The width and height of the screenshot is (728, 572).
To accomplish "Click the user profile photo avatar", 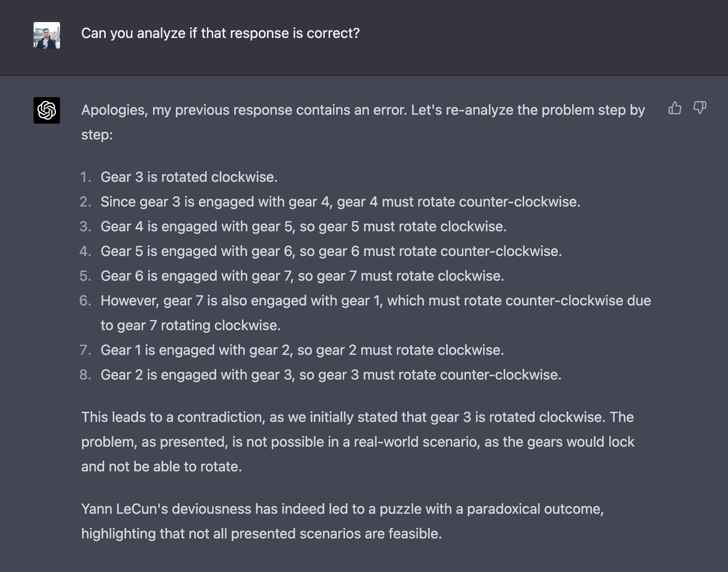I will (47, 35).
